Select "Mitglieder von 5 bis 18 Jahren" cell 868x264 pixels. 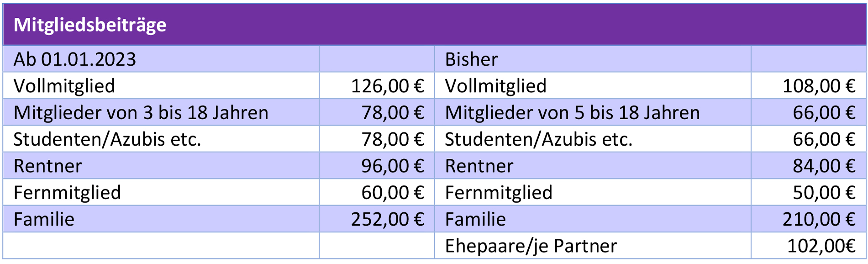(x=572, y=113)
